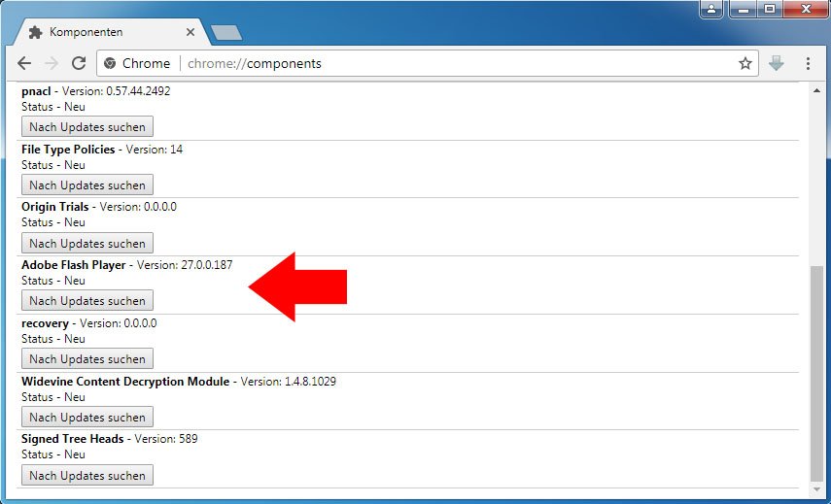This screenshot has width=831, height=504.
Task: Click the pnacl version 0.57.44.2492
Action: click(138, 91)
